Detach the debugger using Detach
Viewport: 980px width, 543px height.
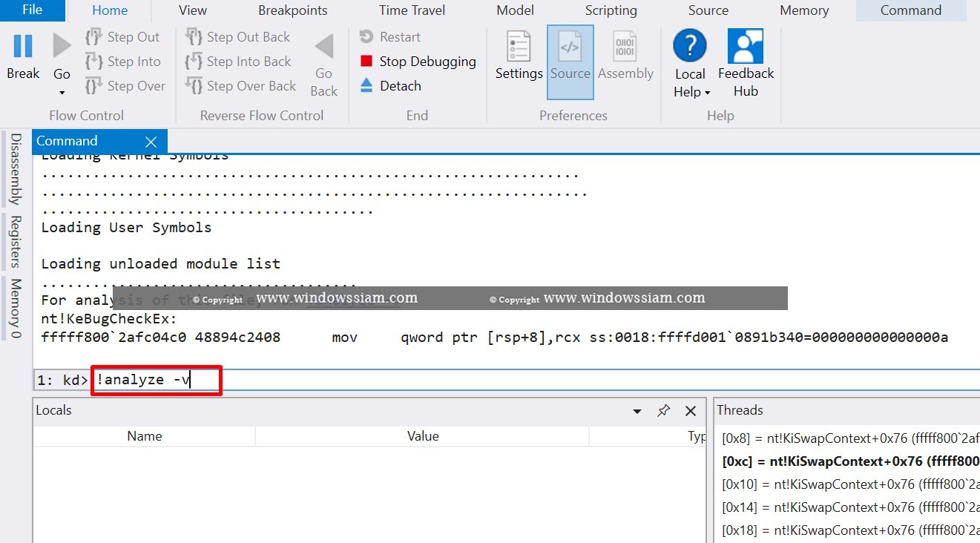pos(390,86)
